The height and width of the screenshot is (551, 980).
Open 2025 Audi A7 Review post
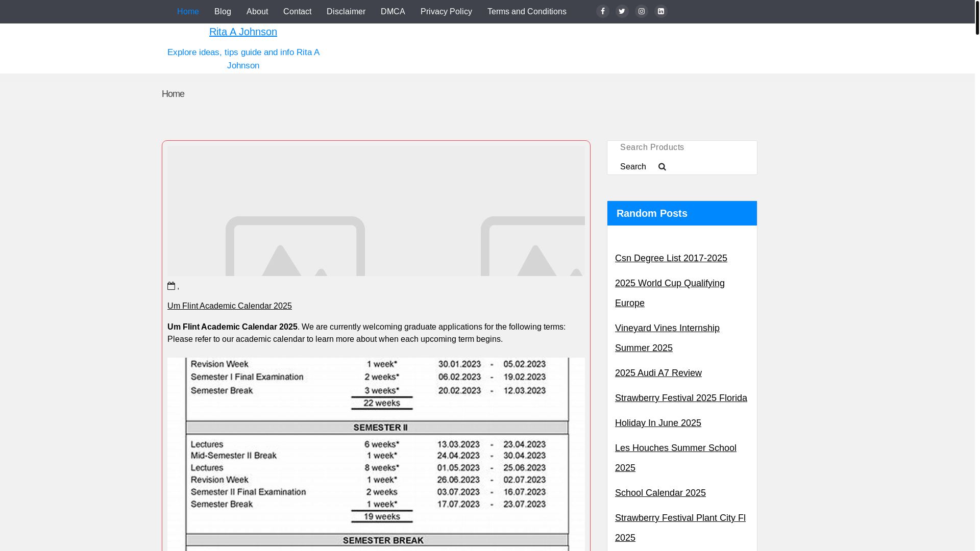pos(658,373)
